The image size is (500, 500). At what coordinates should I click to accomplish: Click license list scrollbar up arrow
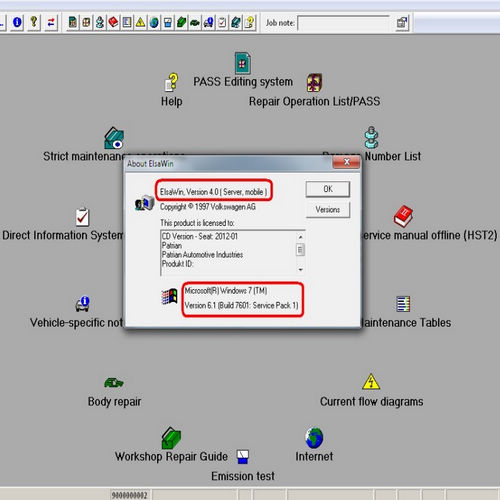coord(300,237)
